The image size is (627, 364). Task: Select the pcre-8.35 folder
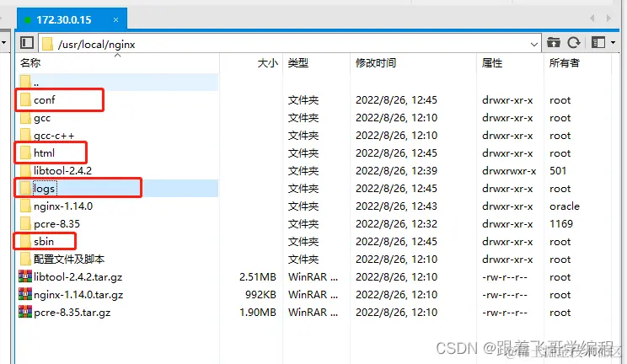[56, 224]
